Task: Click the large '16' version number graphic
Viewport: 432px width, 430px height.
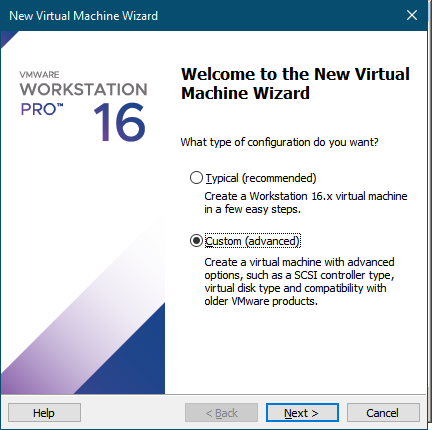Action: point(120,122)
